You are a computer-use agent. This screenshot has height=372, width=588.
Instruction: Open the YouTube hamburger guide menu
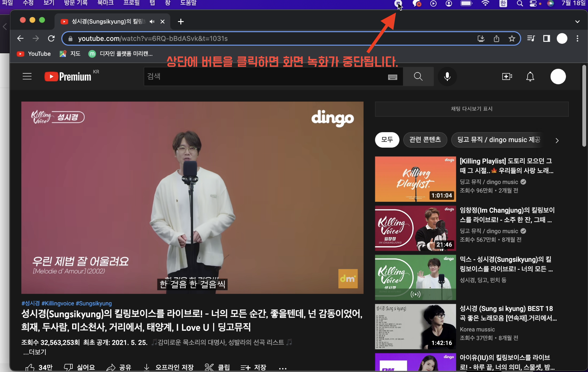tap(27, 76)
